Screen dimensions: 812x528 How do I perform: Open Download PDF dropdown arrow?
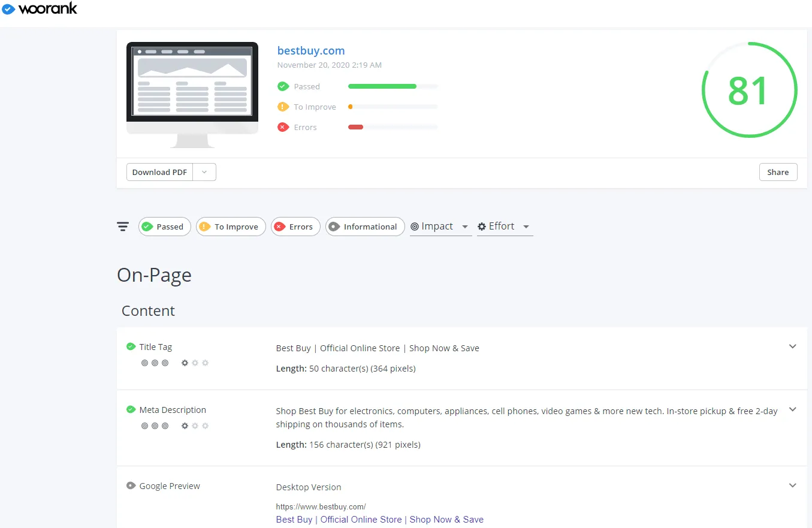pos(204,172)
